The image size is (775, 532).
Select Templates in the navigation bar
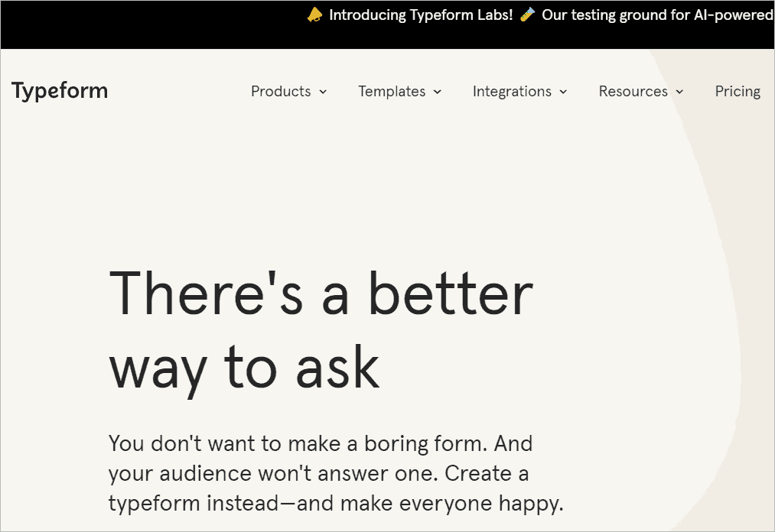coord(391,91)
